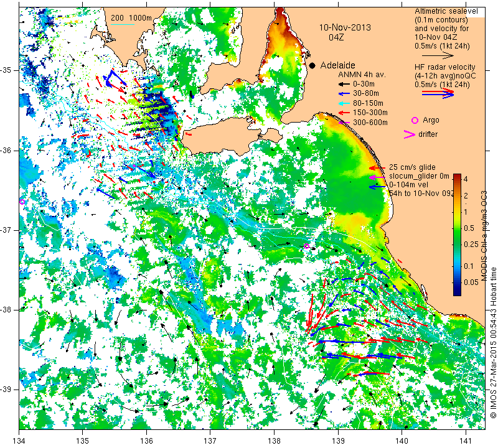Click the 138 longitude axis label
Image resolution: width=498 pixels, height=448 pixels.
click(274, 441)
